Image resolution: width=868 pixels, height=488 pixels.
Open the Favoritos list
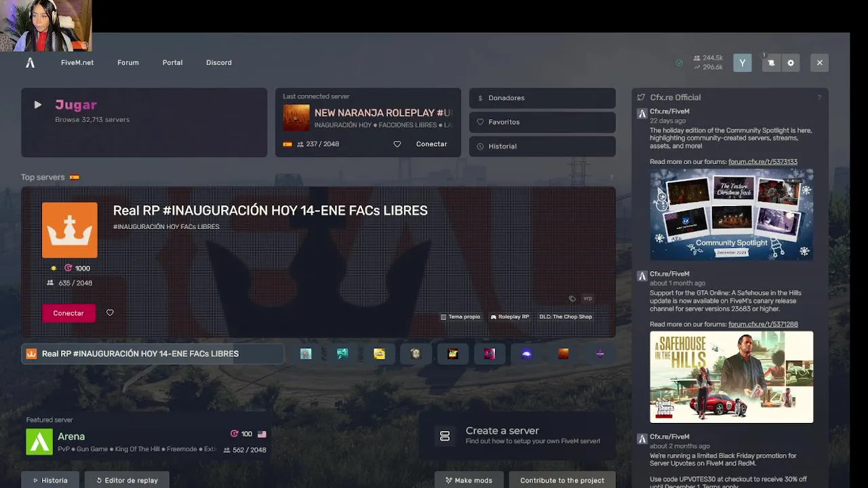[542, 122]
